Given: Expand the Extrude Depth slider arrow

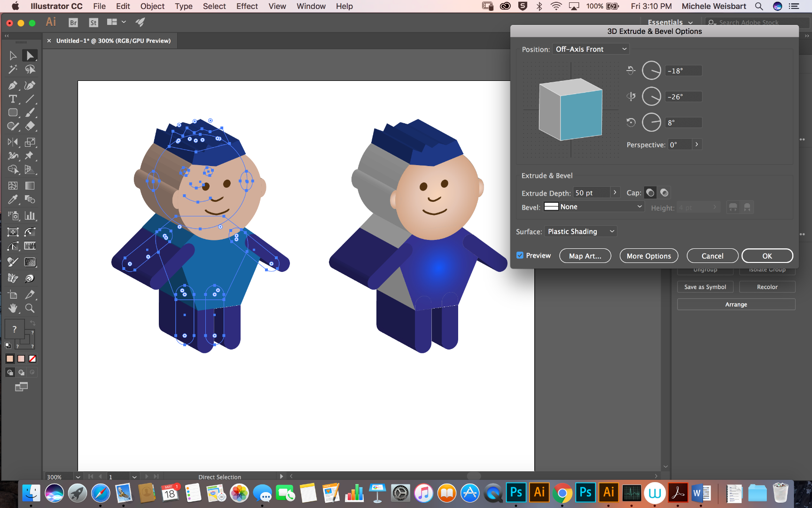Looking at the screenshot, I should coord(615,193).
